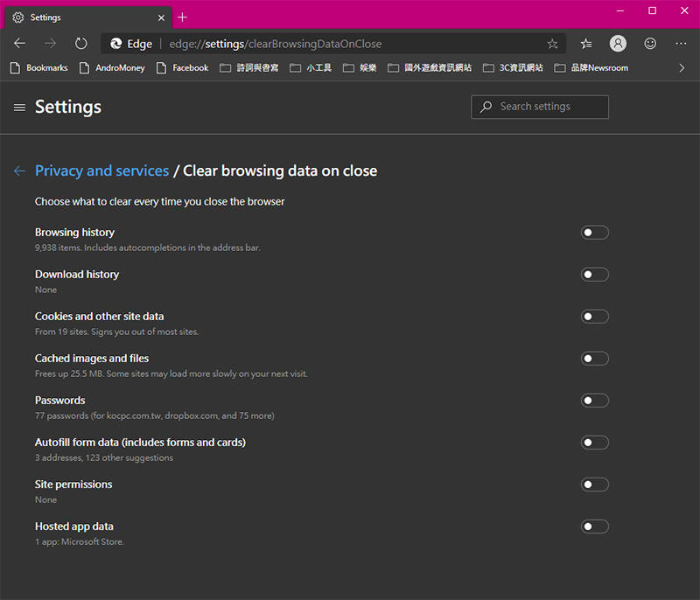This screenshot has height=600, width=700.
Task: Select the Settings browser tab
Action: coord(88,17)
